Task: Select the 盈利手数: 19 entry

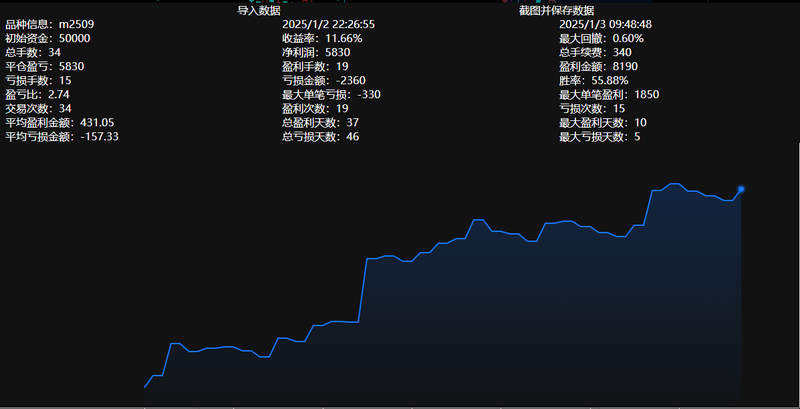Action: pos(315,66)
